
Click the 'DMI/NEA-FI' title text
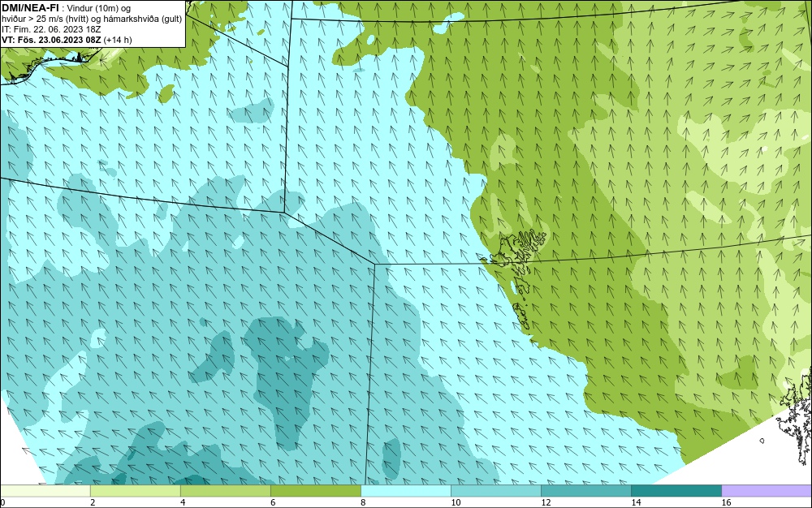click(30, 8)
